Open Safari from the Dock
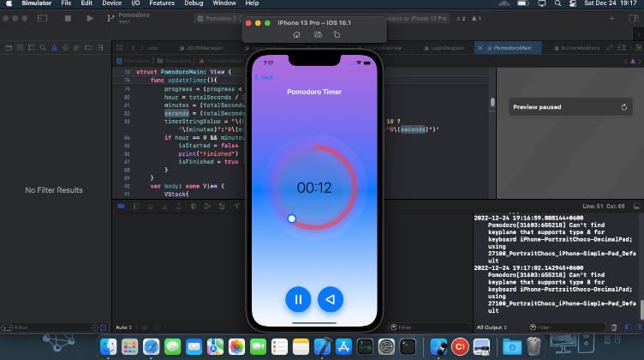The image size is (644, 360). click(x=152, y=346)
